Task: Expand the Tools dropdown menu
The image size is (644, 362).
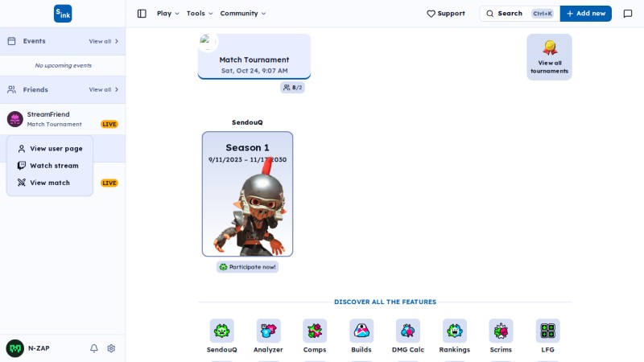Action: click(x=200, y=14)
